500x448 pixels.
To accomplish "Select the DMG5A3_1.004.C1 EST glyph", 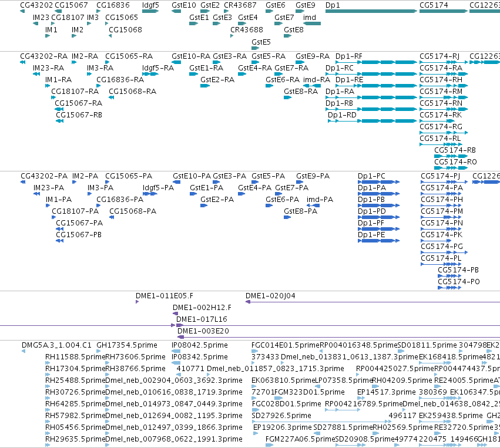I will pos(24,351).
